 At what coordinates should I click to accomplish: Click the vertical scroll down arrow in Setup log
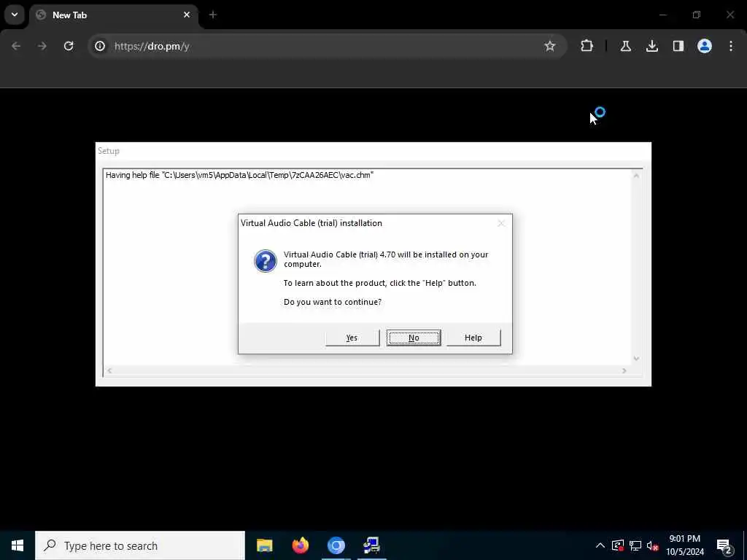pyautogui.click(x=636, y=359)
